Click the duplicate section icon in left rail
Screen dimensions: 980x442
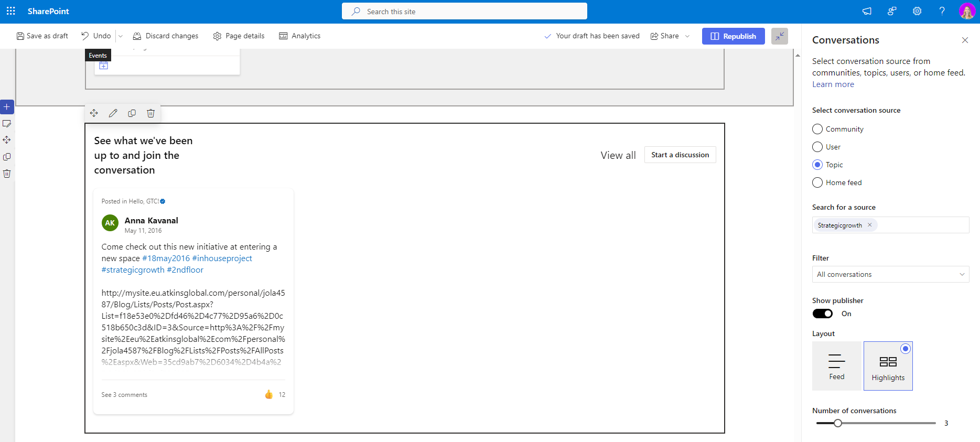(7, 157)
